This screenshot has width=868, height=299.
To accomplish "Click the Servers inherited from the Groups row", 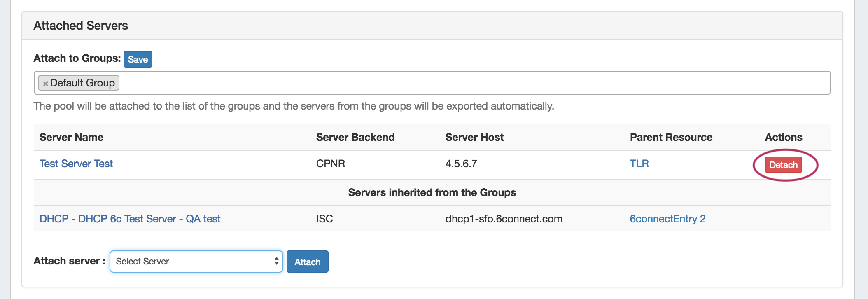I will [432, 192].
